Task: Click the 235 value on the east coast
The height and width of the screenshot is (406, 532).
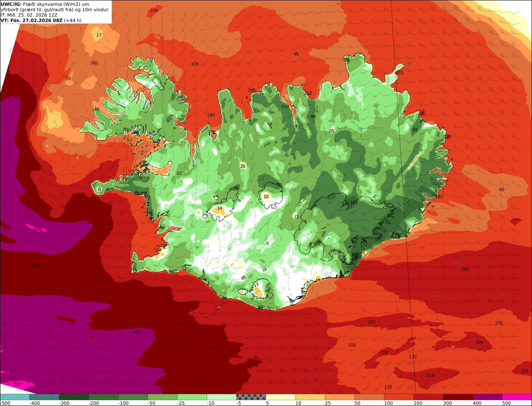Action: tap(422, 114)
